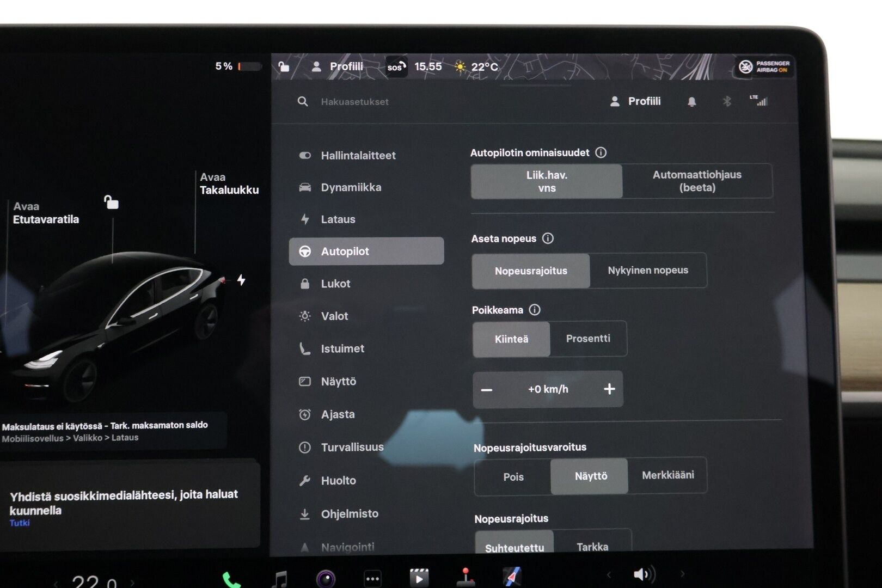This screenshot has height=588, width=882.
Task: Choose Kiinteä offset mode
Action: (511, 339)
